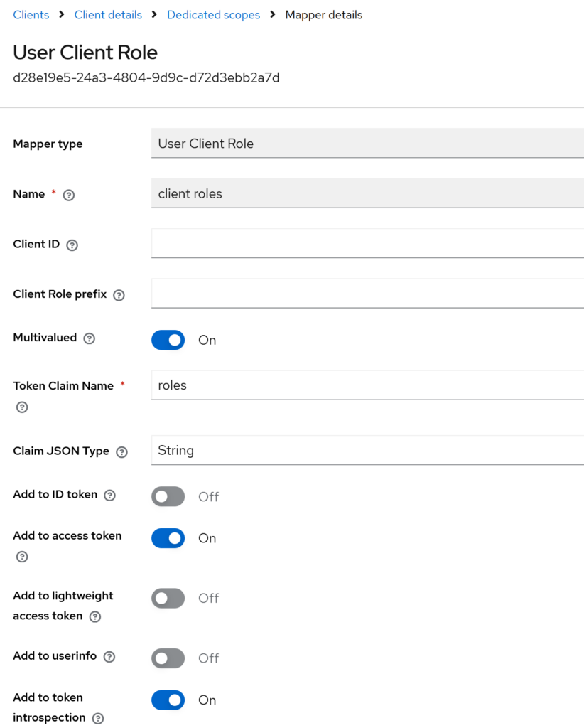The height and width of the screenshot is (728, 584).
Task: Open Dedicated scopes breadcrumb link
Action: point(213,15)
